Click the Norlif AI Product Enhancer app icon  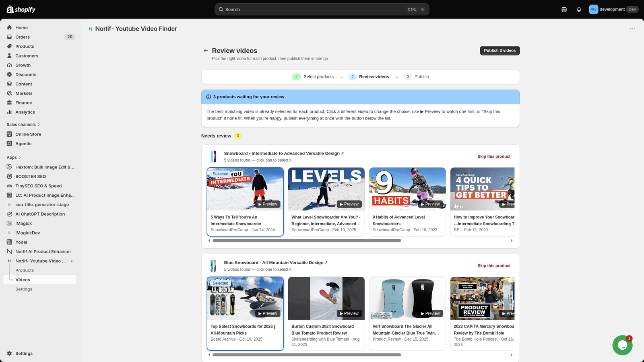(10, 251)
